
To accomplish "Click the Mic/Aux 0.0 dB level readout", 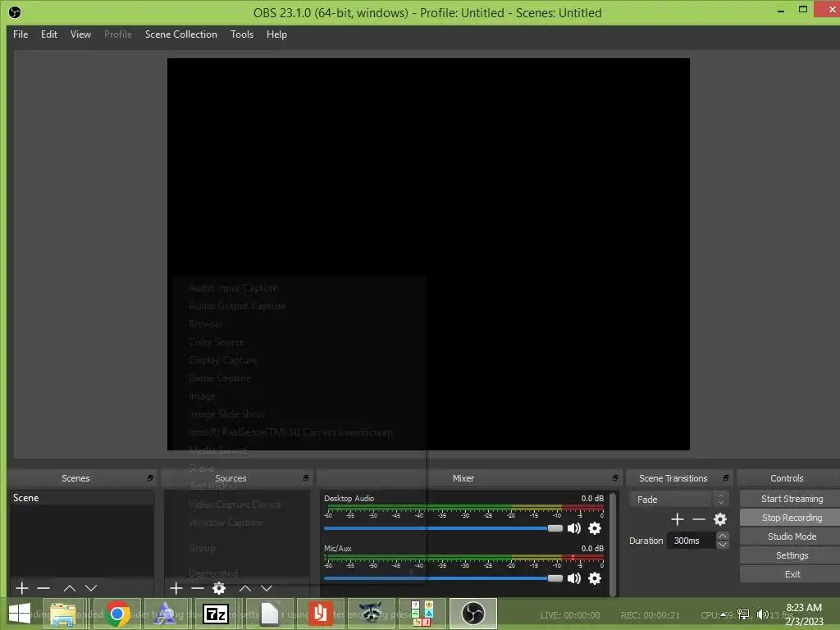I will tap(592, 548).
